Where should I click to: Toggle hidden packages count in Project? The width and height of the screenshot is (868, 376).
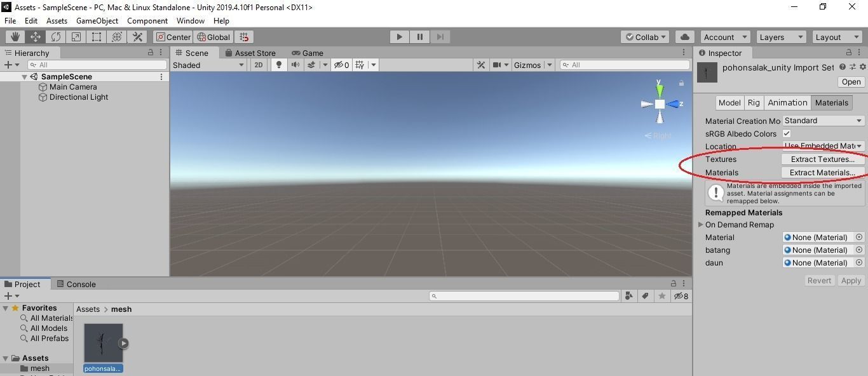tap(681, 296)
